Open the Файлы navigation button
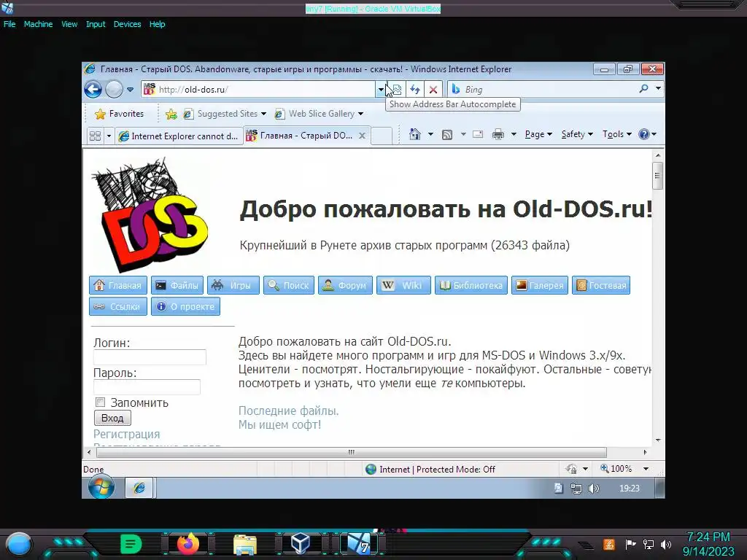This screenshot has width=747, height=560. pyautogui.click(x=177, y=285)
